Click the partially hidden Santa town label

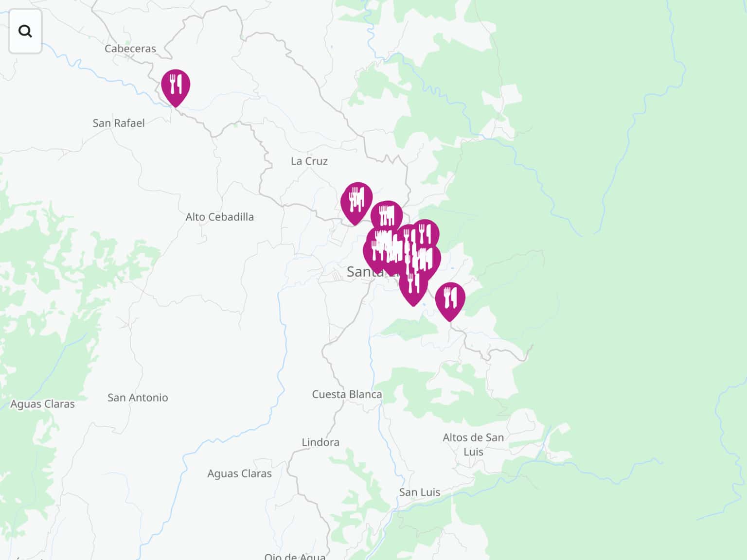point(365,272)
